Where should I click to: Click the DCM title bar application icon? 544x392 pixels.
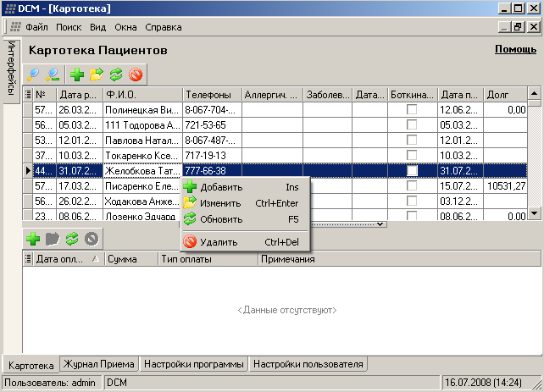[x=10, y=8]
